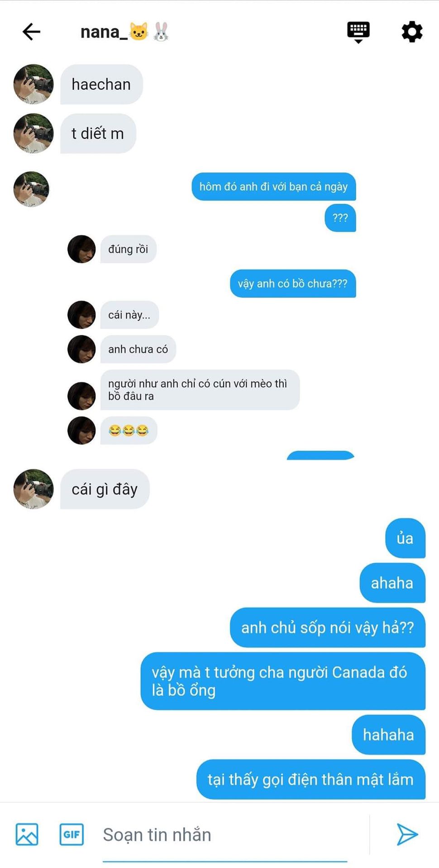Select the 't diết m' message bubble
439x868 pixels.
click(98, 133)
